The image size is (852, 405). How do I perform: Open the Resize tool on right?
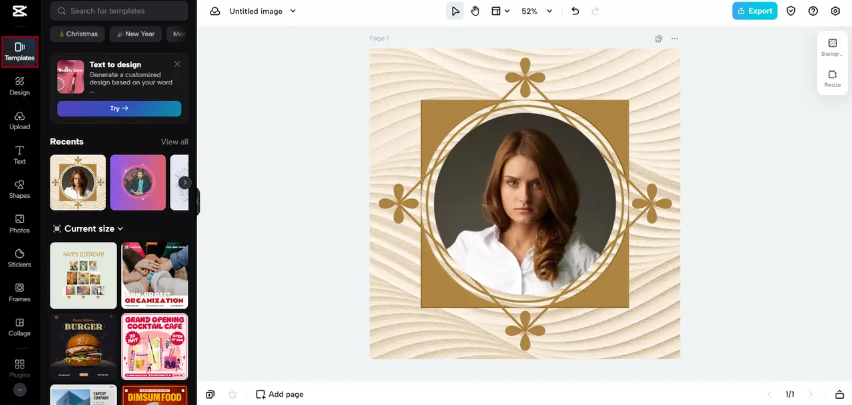tap(832, 78)
